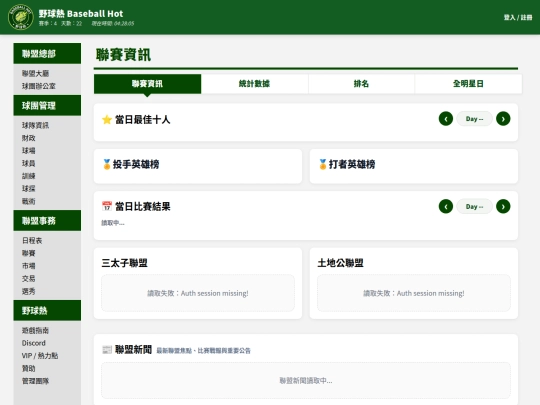Switch to the 全明星日 tab

pyautogui.click(x=468, y=84)
